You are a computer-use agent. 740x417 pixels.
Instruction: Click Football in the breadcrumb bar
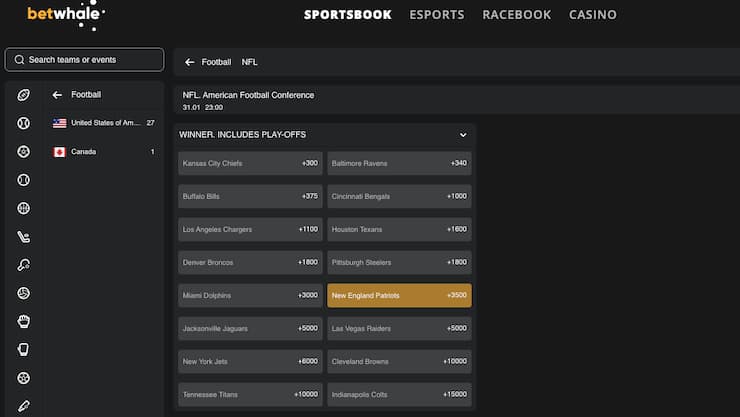[x=216, y=62]
